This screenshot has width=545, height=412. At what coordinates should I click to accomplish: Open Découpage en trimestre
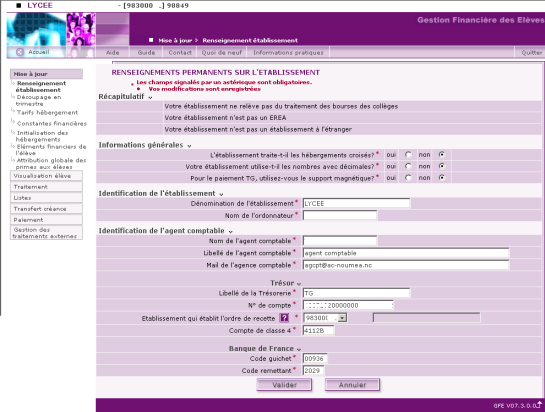tap(38, 100)
